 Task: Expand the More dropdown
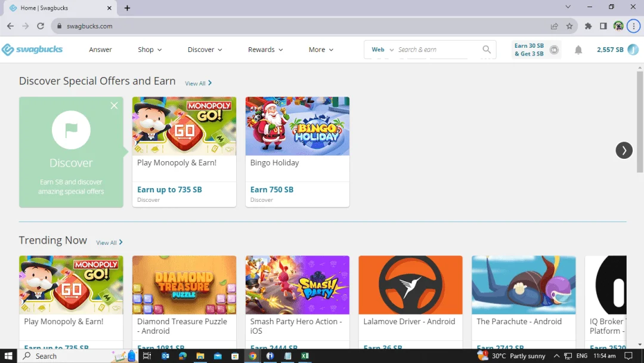click(x=321, y=50)
